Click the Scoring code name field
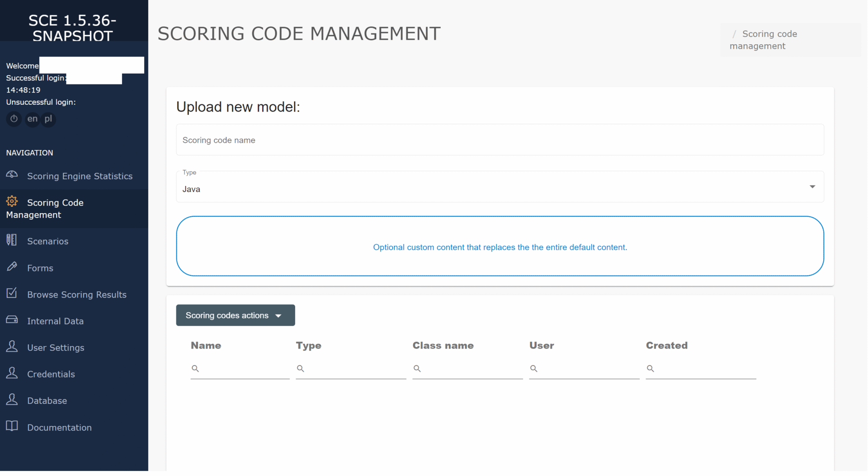The width and height of the screenshot is (868, 476). tap(500, 140)
